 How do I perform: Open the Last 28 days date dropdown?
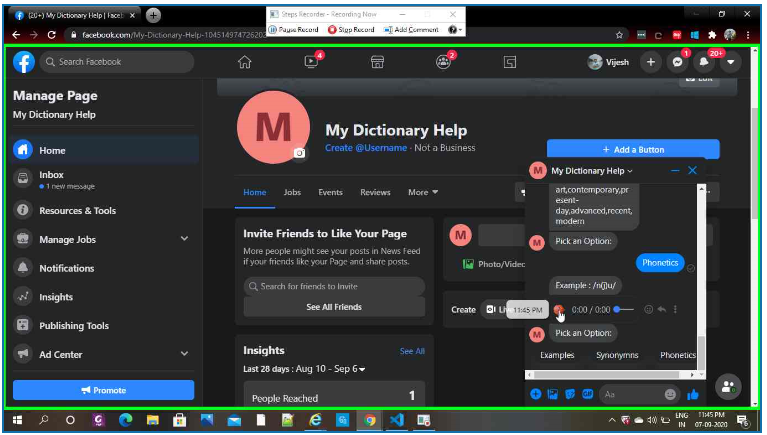[304, 368]
